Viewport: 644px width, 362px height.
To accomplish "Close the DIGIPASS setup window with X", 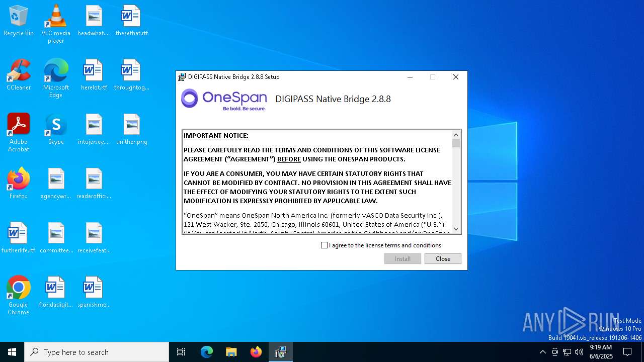I will [456, 77].
